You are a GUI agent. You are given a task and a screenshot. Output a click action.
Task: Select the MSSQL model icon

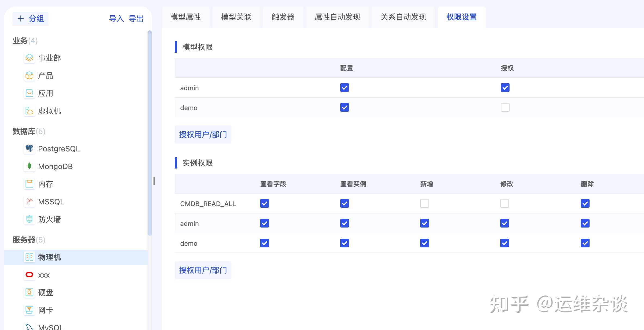coord(29,202)
